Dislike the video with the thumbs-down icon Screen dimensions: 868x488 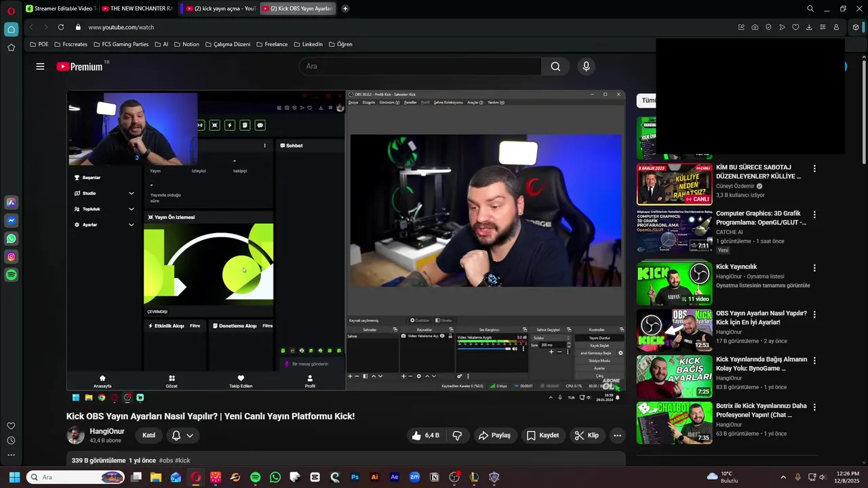[458, 435]
